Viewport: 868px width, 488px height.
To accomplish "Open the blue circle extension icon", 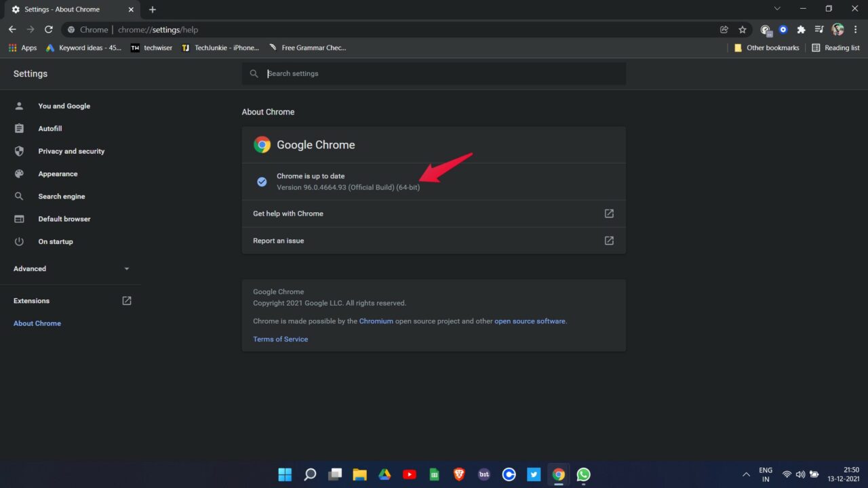I will click(x=783, y=30).
